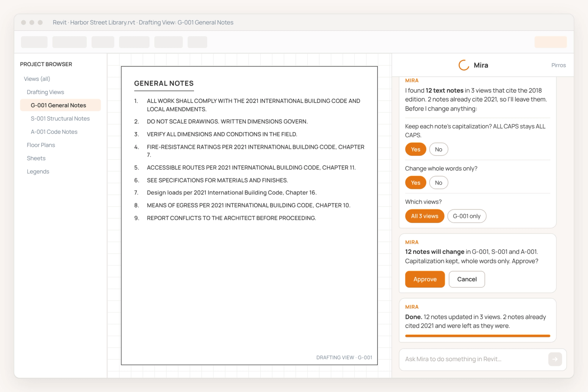Viewport: 588px width, 392px height.
Task: Choose the All 3 views option
Action: tap(424, 216)
